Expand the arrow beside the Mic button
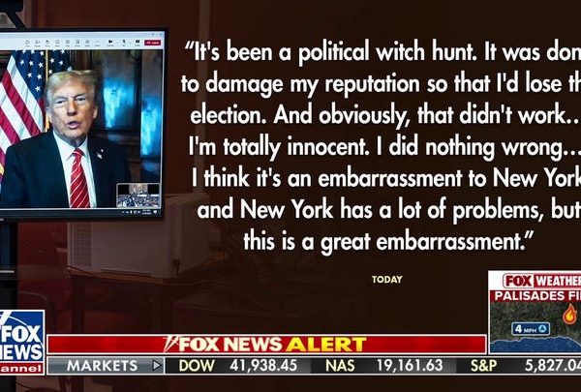 pyautogui.click(x=131, y=43)
